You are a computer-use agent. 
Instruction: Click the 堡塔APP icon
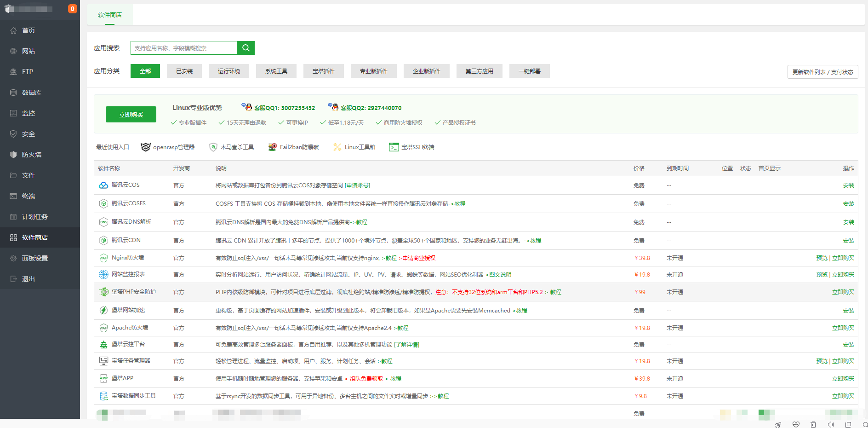click(x=103, y=378)
